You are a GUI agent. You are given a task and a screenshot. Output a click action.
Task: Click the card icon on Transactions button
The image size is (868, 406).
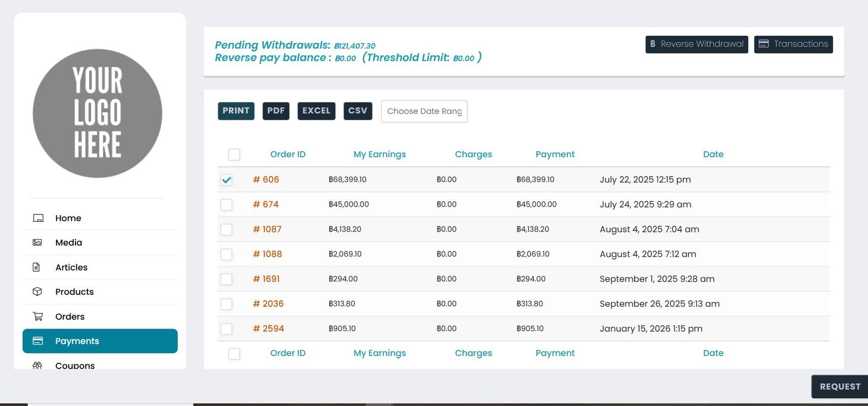[764, 44]
